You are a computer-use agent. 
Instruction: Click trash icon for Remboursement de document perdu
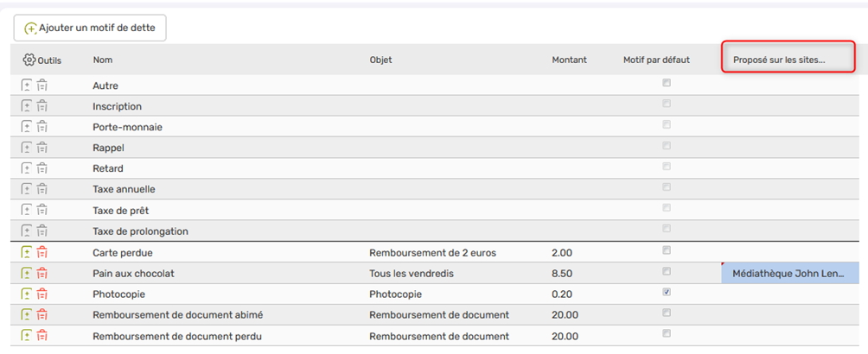42,335
